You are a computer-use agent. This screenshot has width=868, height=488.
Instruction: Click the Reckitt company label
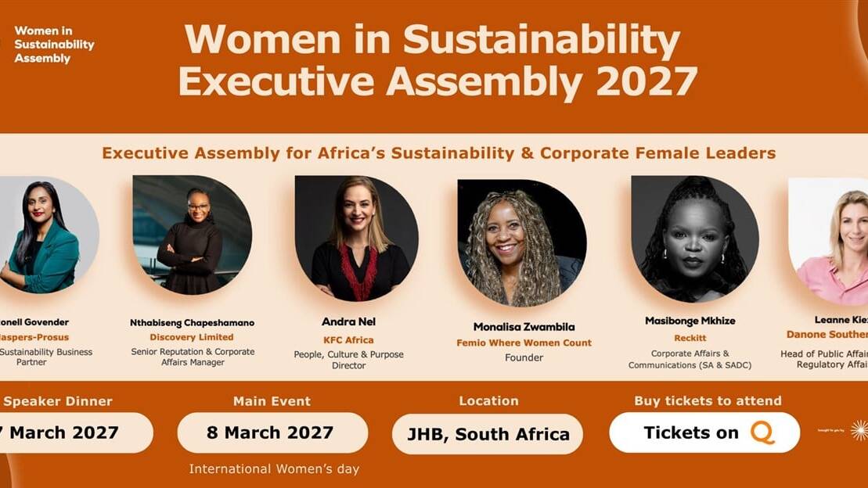690,338
